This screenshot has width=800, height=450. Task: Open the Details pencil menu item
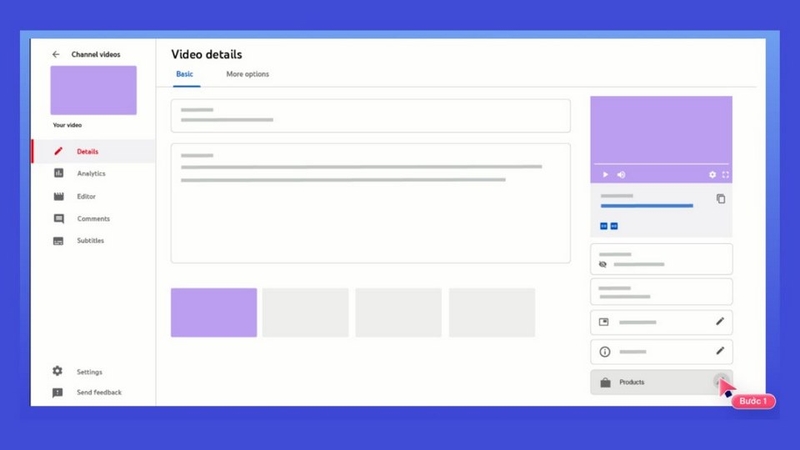[x=94, y=152]
